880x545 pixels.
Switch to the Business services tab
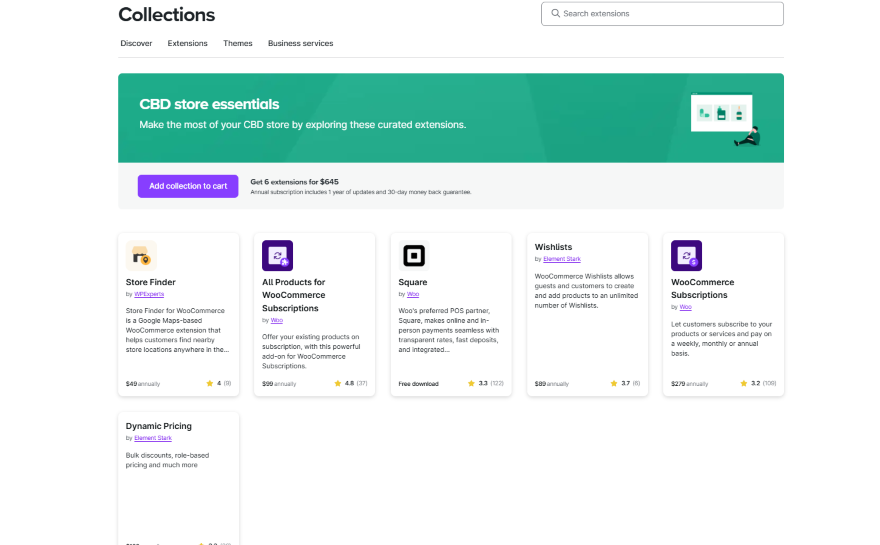pyautogui.click(x=300, y=43)
